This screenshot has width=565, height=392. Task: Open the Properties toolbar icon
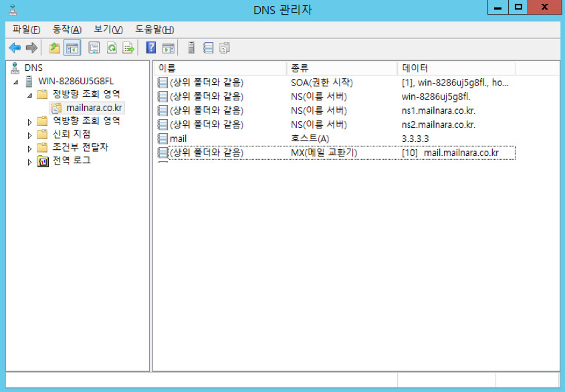94,47
